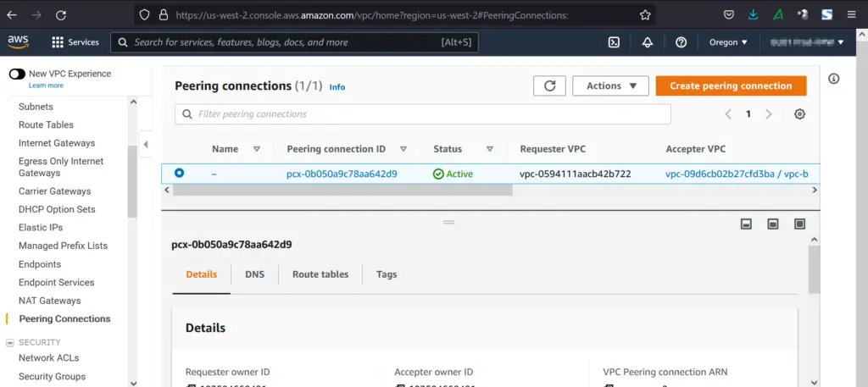Open table preferences gear icon

point(799,113)
